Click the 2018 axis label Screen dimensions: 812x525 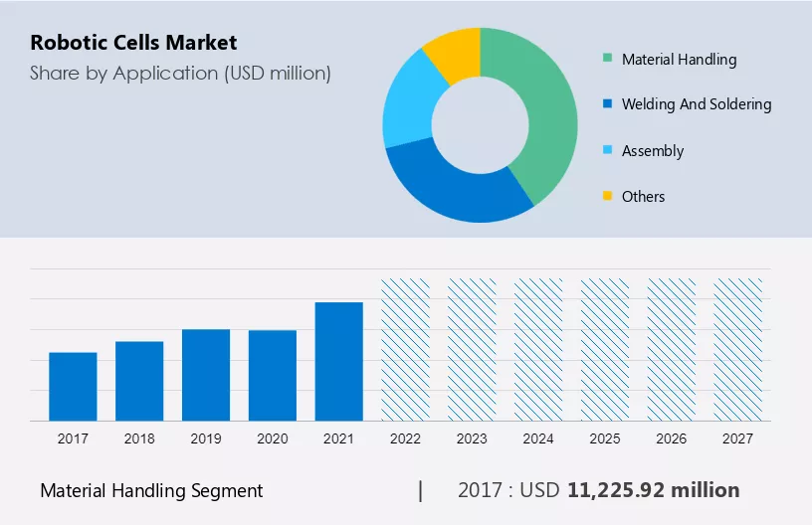point(139,438)
